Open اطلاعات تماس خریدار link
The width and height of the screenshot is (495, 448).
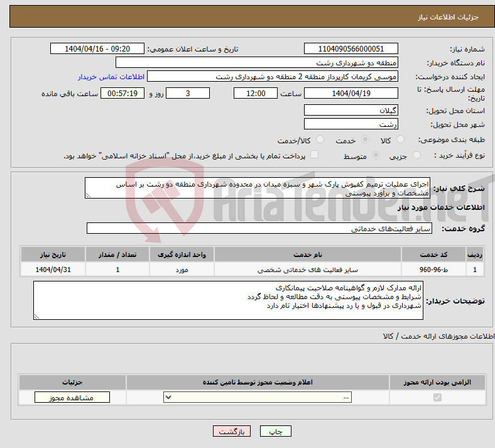(x=111, y=77)
